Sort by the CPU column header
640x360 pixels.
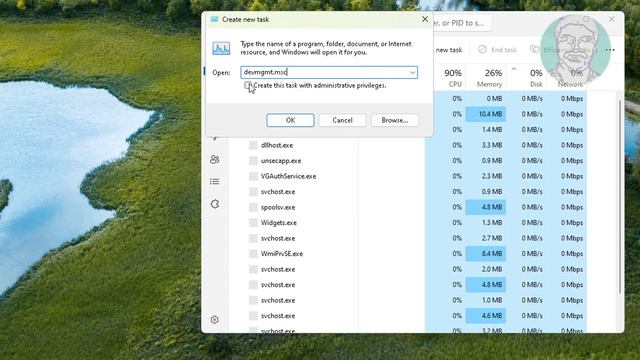pyautogui.click(x=453, y=78)
